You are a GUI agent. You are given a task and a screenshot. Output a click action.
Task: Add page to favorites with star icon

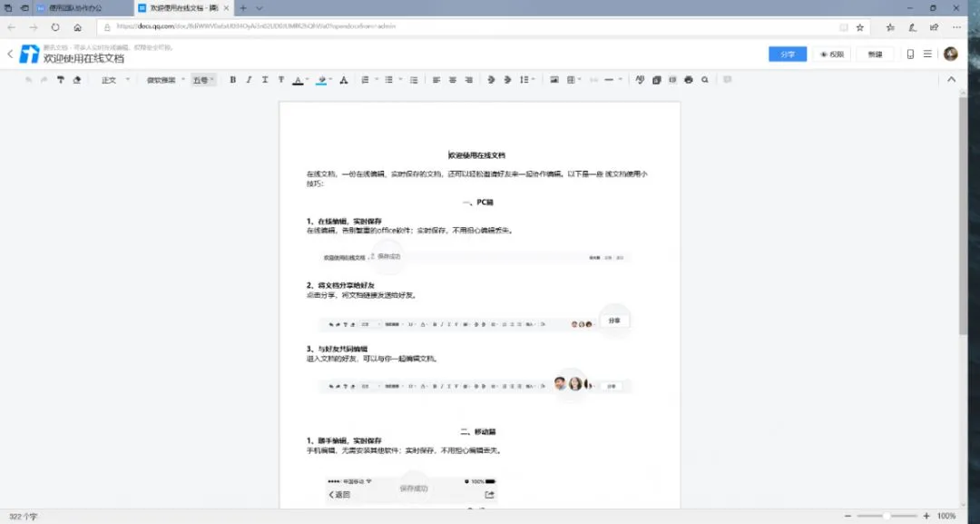(860, 27)
